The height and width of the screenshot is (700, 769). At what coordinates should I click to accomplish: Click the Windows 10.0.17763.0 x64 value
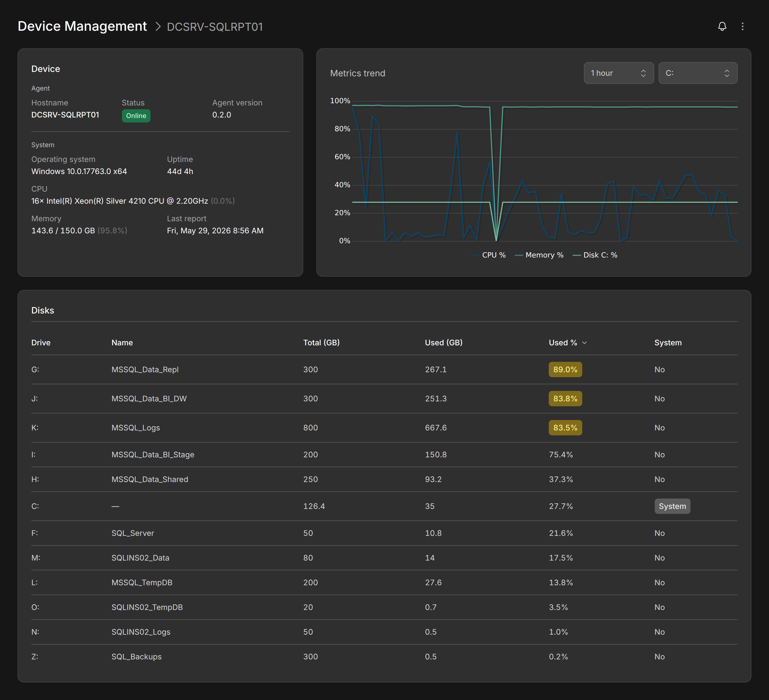tap(79, 172)
